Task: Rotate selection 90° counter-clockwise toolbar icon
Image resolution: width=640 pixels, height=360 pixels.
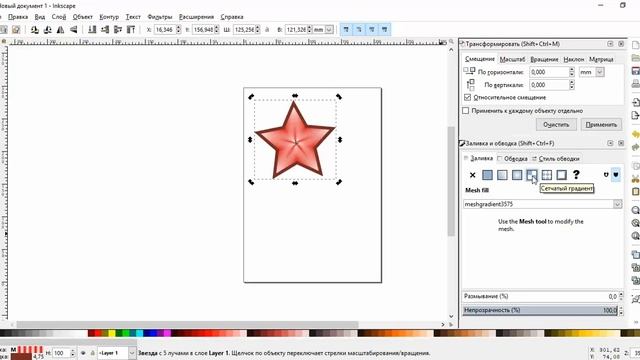Action: point(35,30)
